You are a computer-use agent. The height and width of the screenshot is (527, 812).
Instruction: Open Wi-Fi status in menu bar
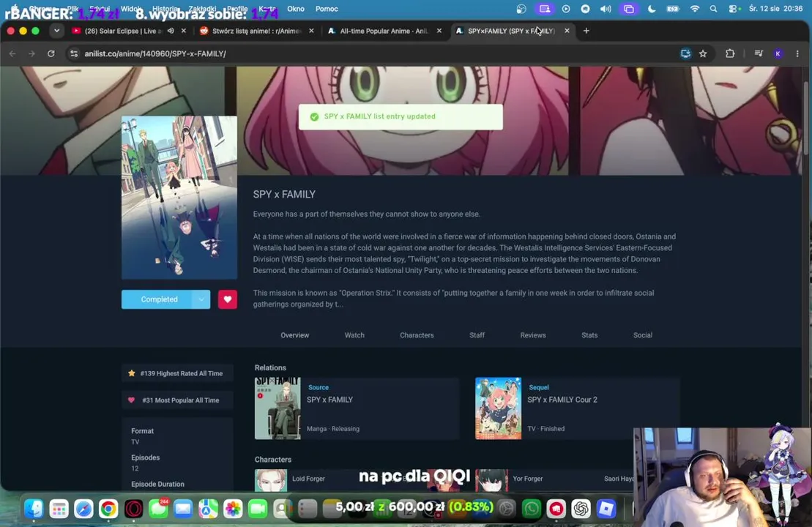tap(694, 9)
